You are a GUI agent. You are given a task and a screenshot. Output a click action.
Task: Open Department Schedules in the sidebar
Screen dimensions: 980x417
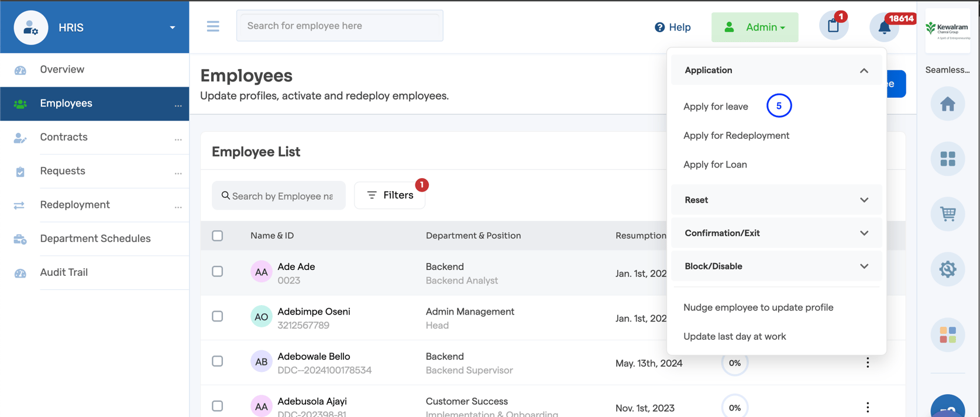click(95, 238)
